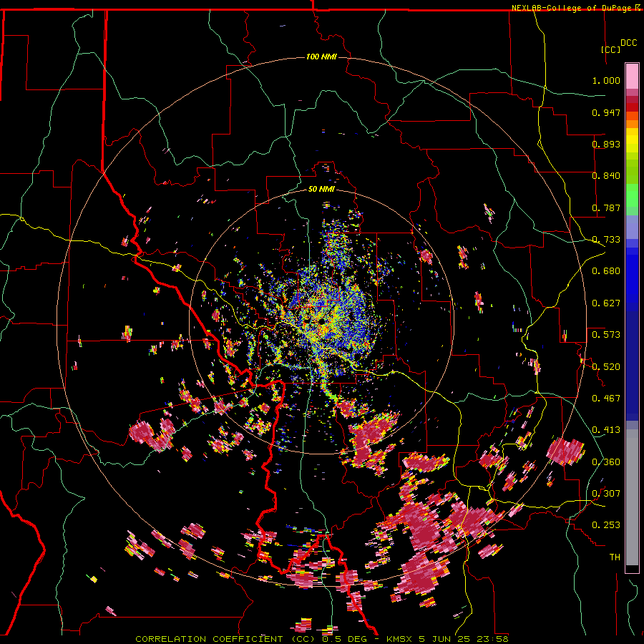The image size is (644, 644).
Task: Click the 1.000 scale value
Action: coord(606,80)
